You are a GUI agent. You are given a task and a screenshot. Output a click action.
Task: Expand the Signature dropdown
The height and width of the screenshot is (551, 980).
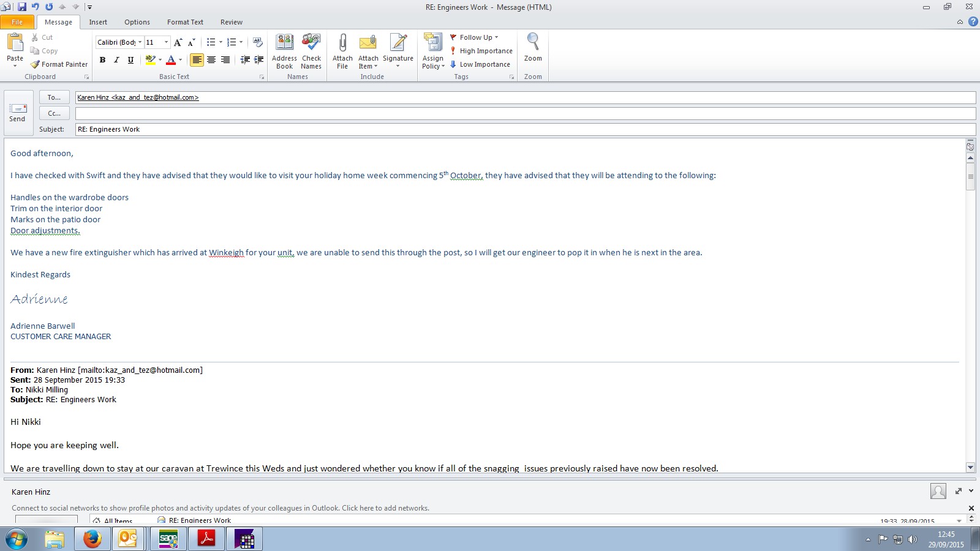(x=398, y=66)
